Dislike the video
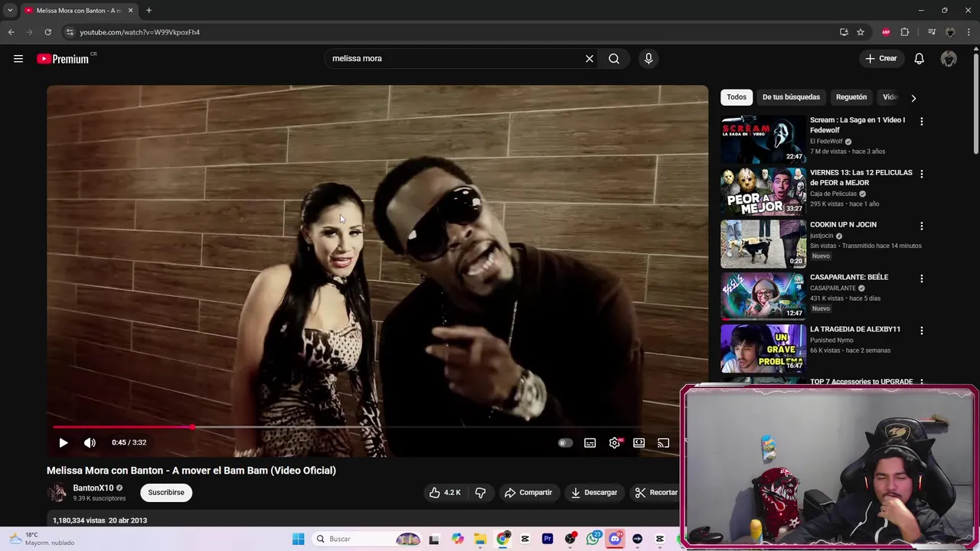Viewport: 980px width, 551px height. pos(481,492)
